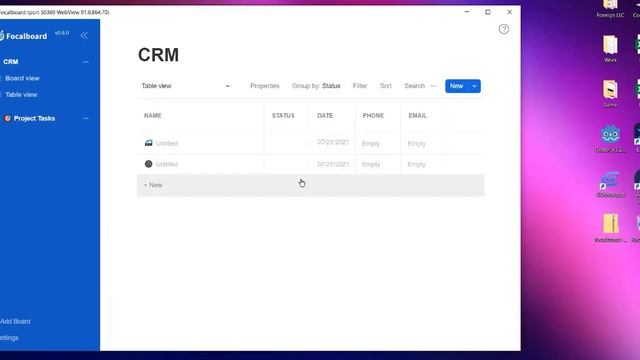Edit first row's Untitled name cell

(x=167, y=143)
